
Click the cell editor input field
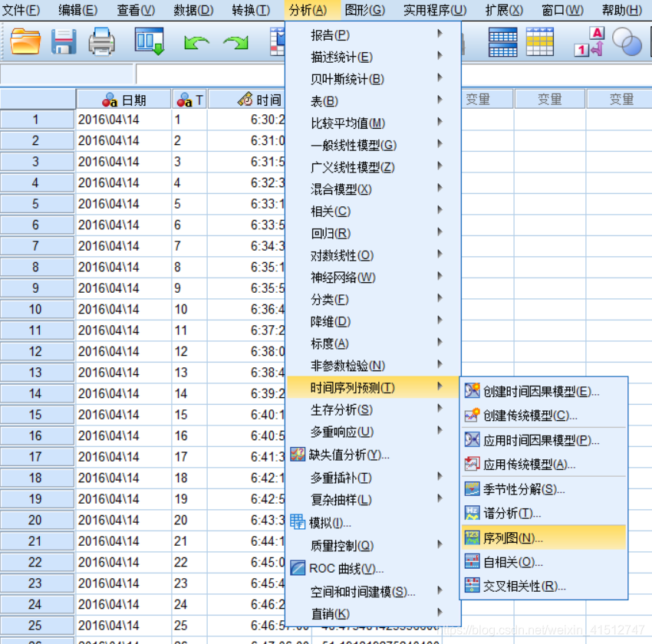210,74
